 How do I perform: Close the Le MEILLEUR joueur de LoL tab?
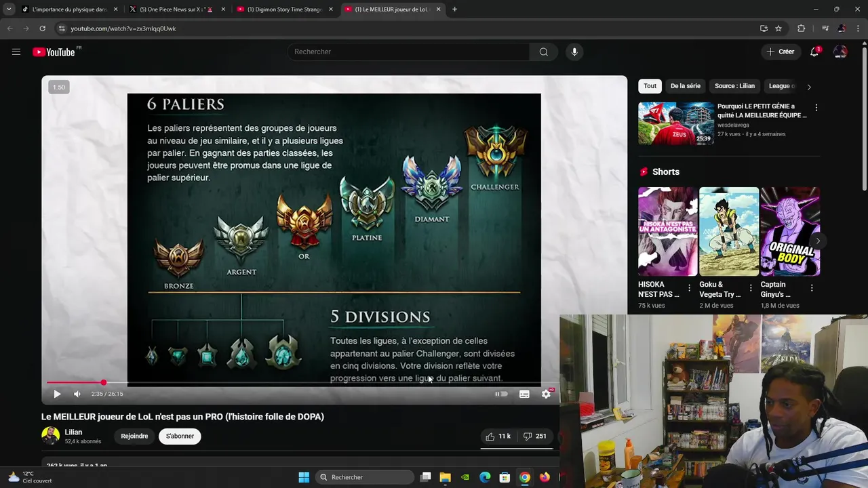[438, 9]
